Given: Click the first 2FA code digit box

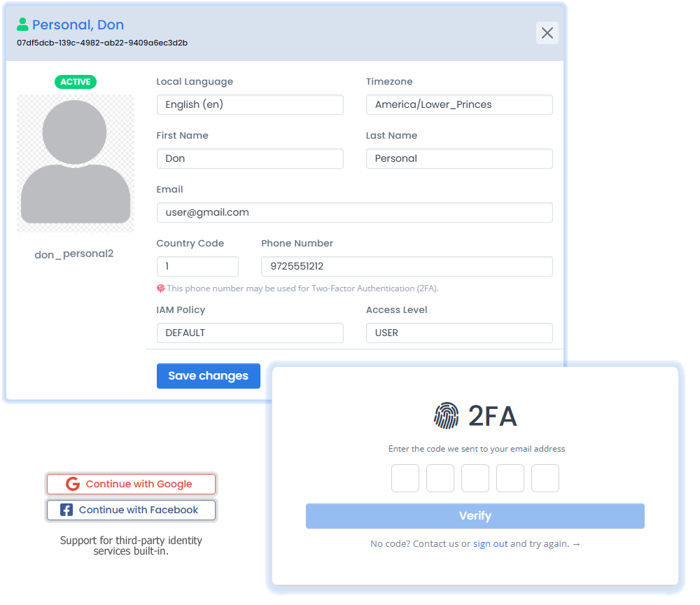Looking at the screenshot, I should click(405, 478).
